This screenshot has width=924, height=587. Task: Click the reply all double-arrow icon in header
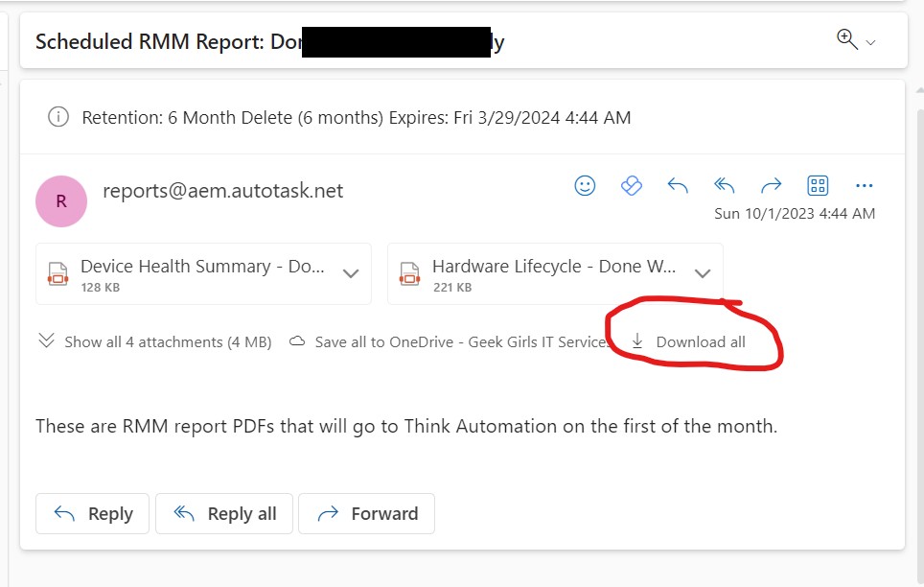point(725,186)
